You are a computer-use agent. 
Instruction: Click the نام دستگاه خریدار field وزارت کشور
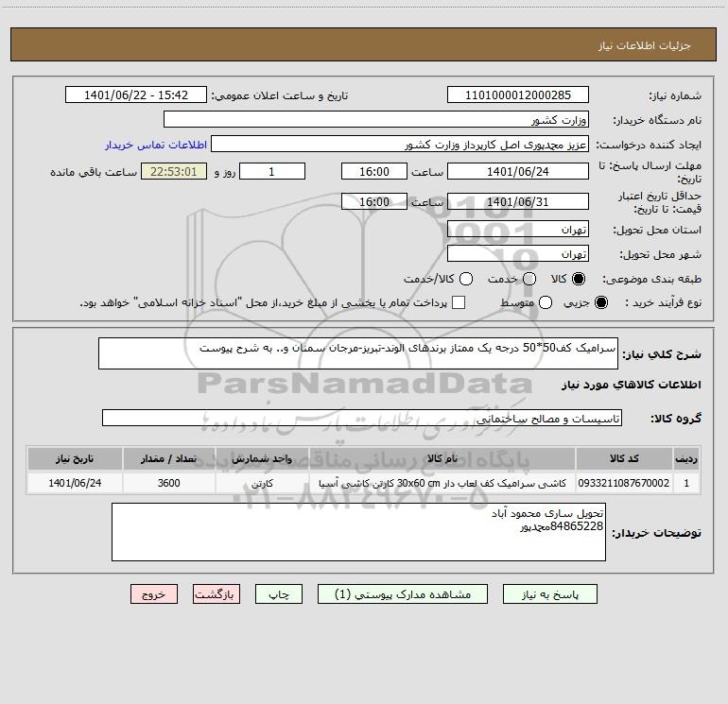click(x=376, y=119)
